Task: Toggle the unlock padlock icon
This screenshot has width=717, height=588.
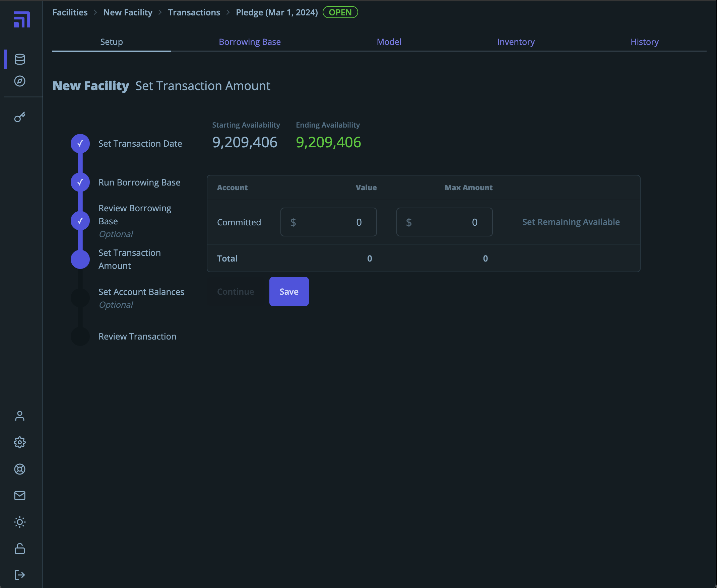Action: (20, 548)
